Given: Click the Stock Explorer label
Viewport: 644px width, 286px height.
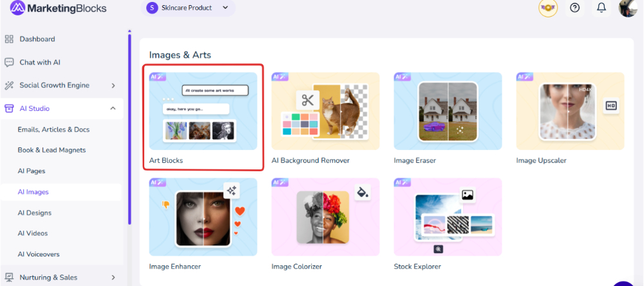Looking at the screenshot, I should click(417, 266).
